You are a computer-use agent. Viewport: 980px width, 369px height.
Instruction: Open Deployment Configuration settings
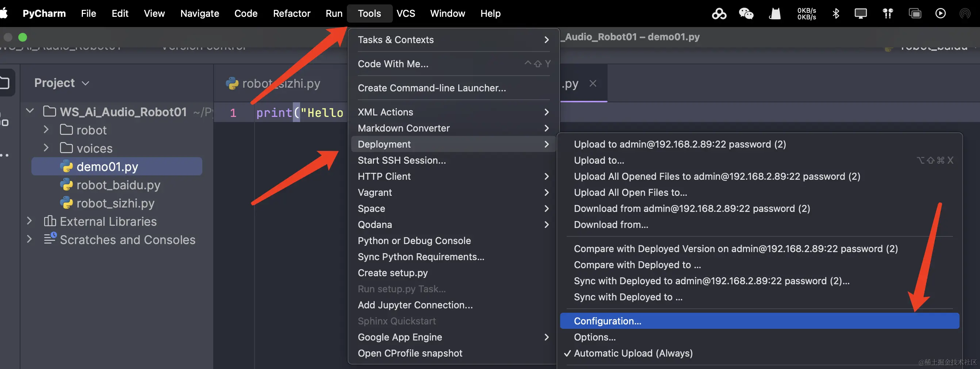tap(607, 321)
